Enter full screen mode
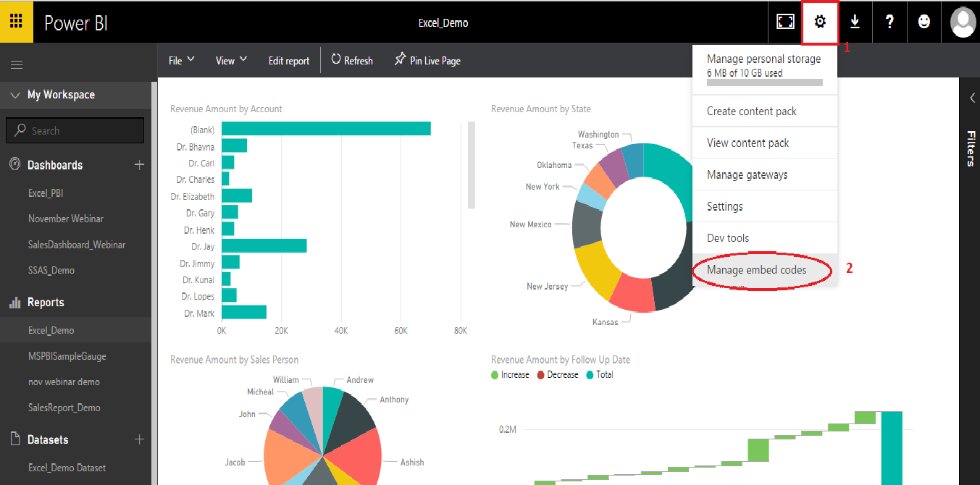980x485 pixels. 785,22
